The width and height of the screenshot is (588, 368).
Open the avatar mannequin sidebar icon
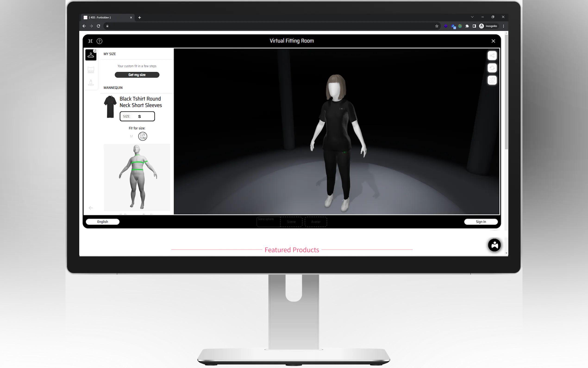pos(91,83)
